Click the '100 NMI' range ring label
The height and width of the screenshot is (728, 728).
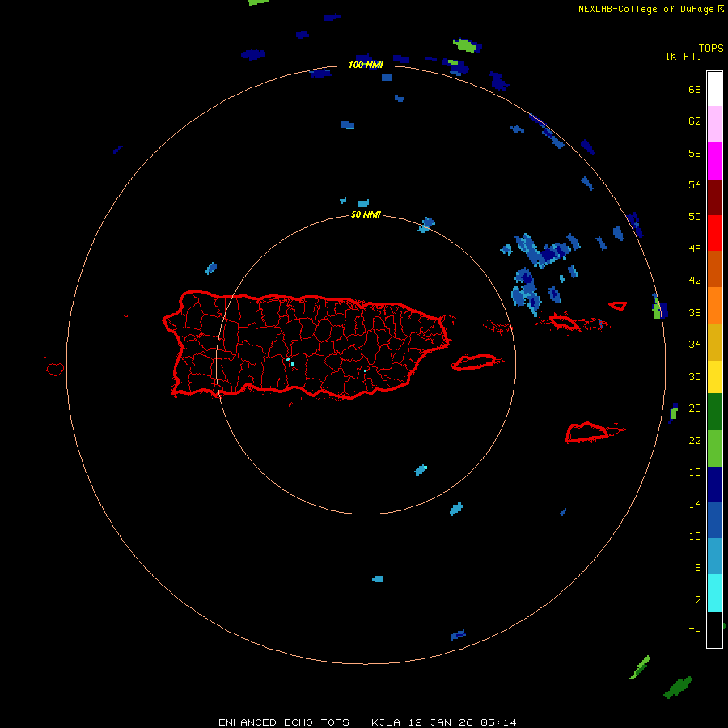pyautogui.click(x=366, y=65)
